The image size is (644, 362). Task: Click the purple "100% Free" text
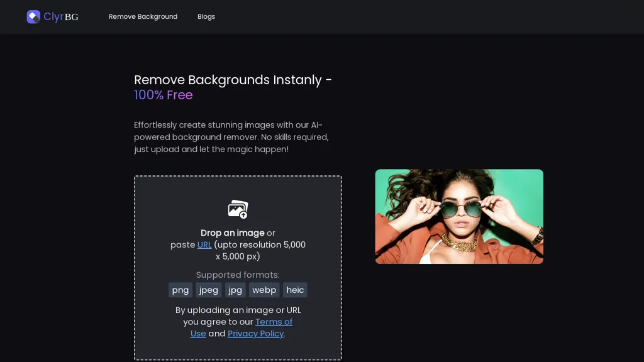[x=164, y=95]
